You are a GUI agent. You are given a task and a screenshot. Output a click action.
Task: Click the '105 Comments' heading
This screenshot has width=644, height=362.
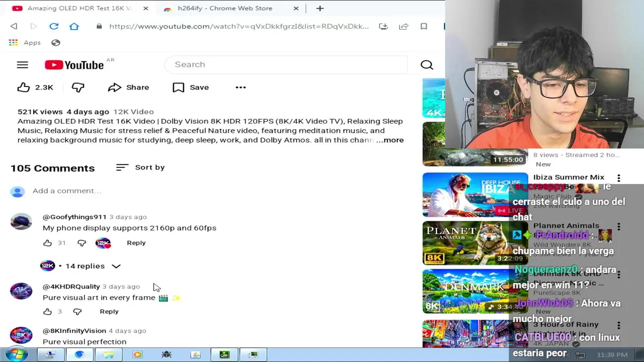(x=52, y=168)
